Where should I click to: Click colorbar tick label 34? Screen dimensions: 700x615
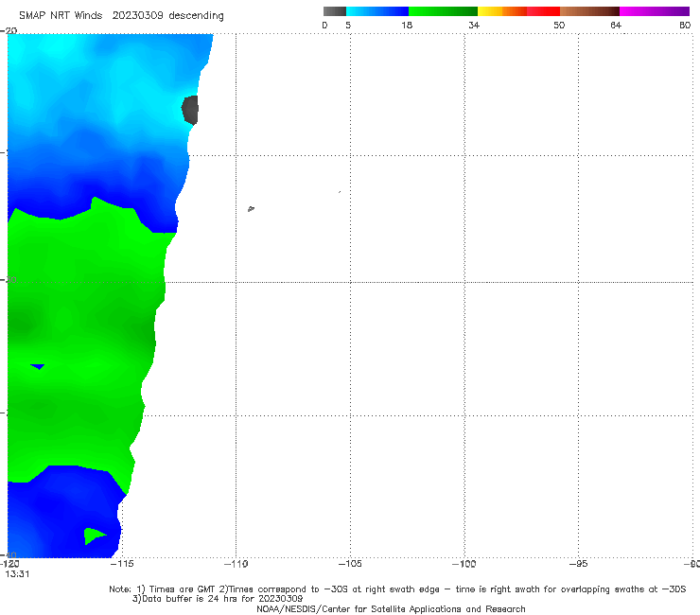click(474, 25)
